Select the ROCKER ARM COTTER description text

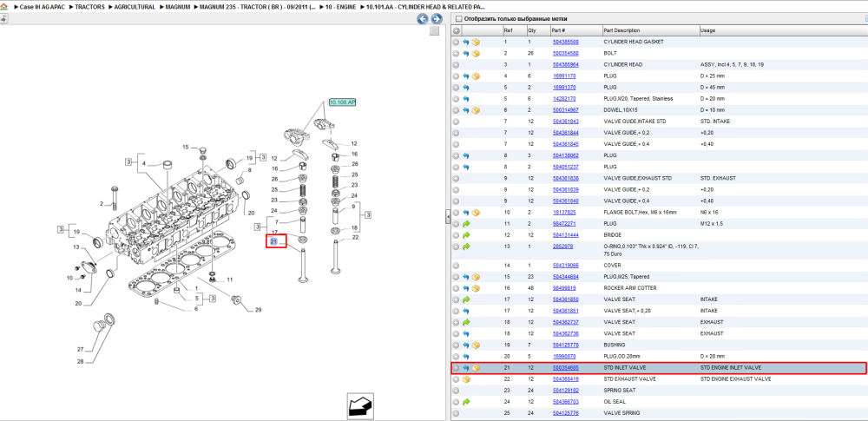click(x=628, y=288)
